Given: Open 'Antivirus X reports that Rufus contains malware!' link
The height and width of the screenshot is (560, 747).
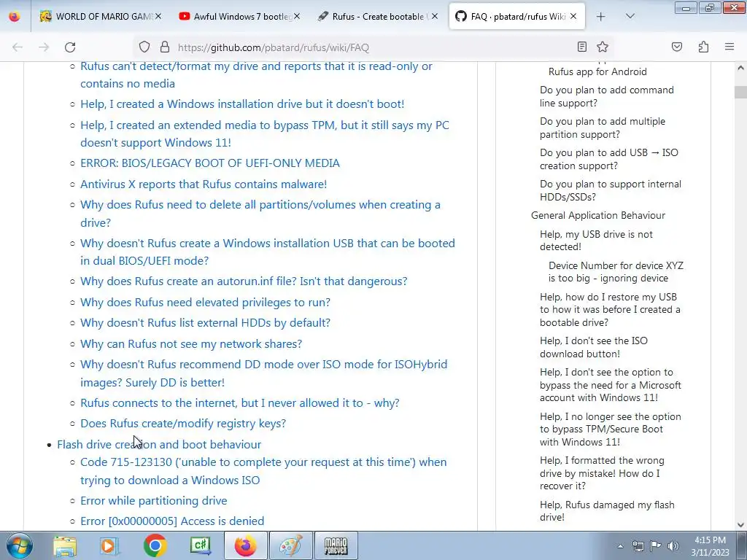Looking at the screenshot, I should click(204, 184).
